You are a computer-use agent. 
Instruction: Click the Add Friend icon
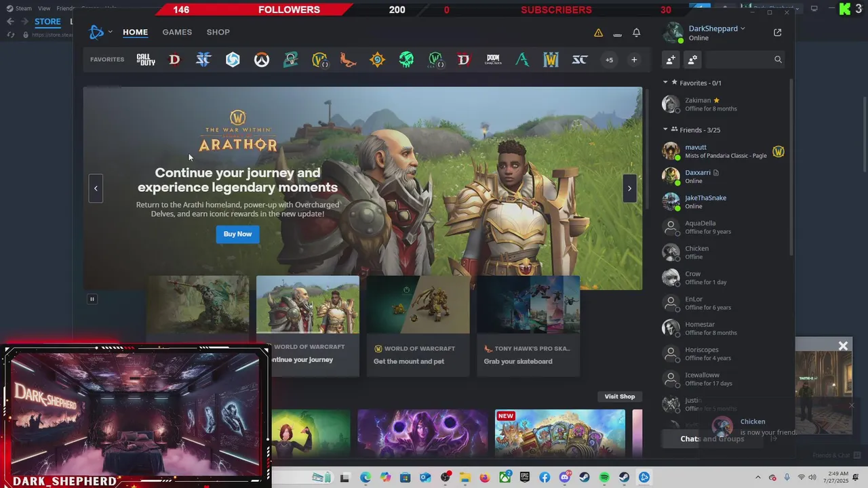tap(671, 60)
